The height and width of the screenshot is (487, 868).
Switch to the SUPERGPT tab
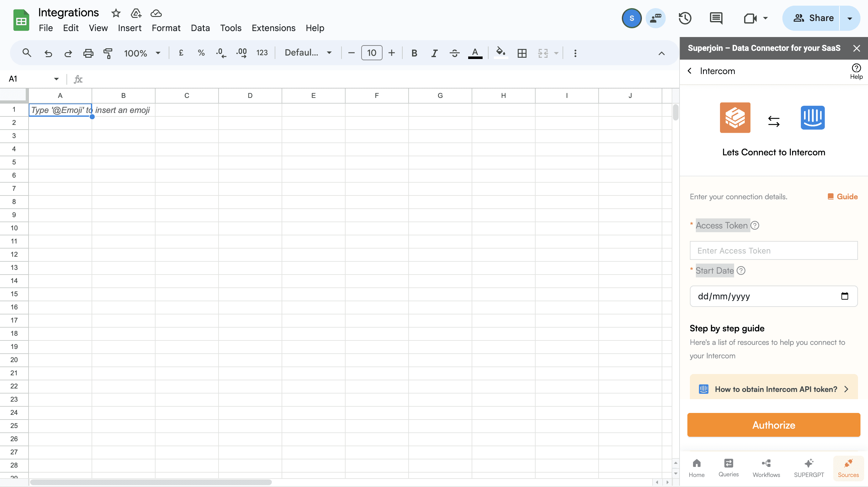pyautogui.click(x=809, y=468)
